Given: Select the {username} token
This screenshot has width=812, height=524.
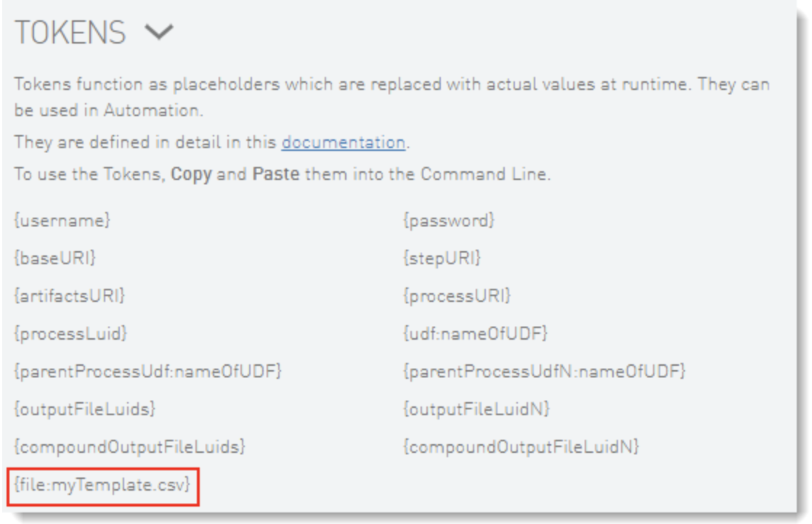Looking at the screenshot, I should coord(62,220).
